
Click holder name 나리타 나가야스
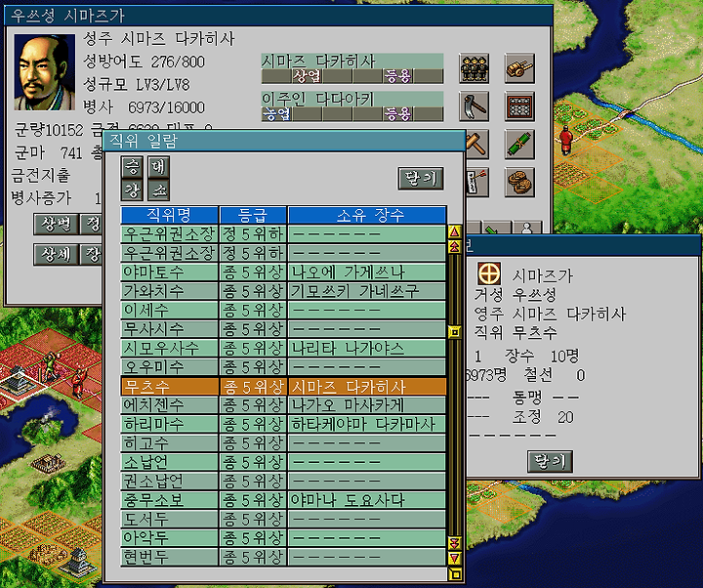coord(348,348)
